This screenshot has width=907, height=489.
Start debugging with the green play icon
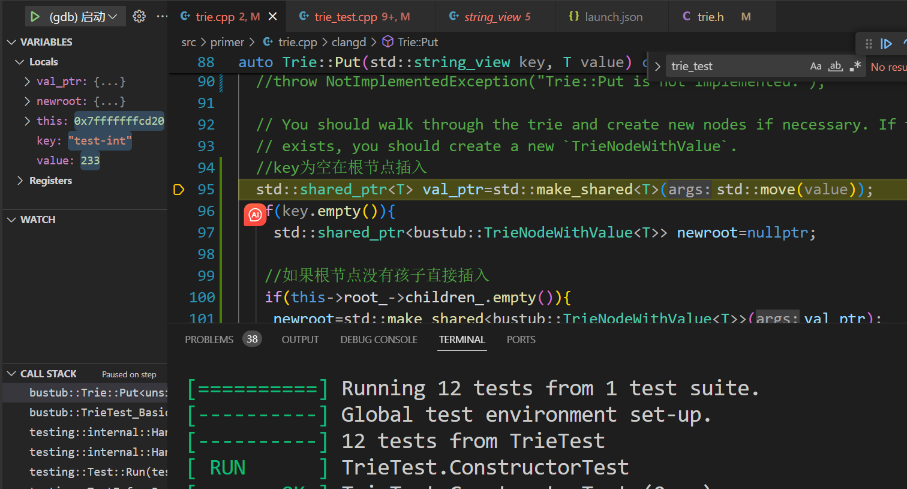[x=35, y=17]
